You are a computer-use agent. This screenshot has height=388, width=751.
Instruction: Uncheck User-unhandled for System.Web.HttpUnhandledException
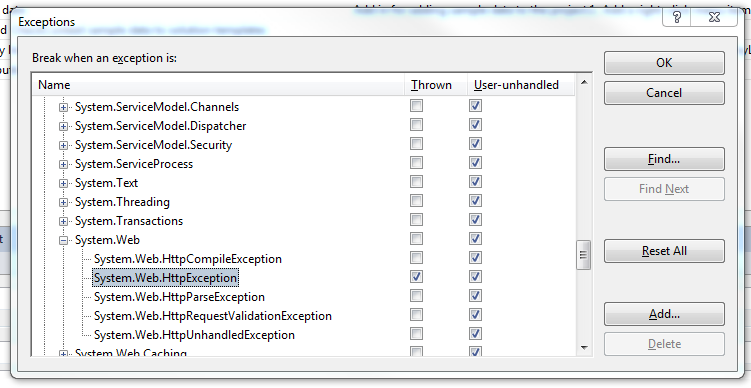pyautogui.click(x=475, y=334)
